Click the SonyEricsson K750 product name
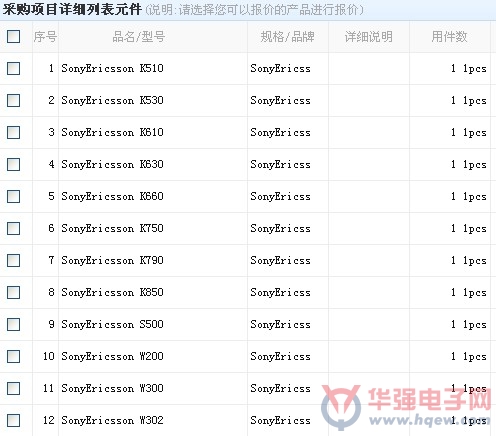Viewport: 496px width, 436px height. 112,229
